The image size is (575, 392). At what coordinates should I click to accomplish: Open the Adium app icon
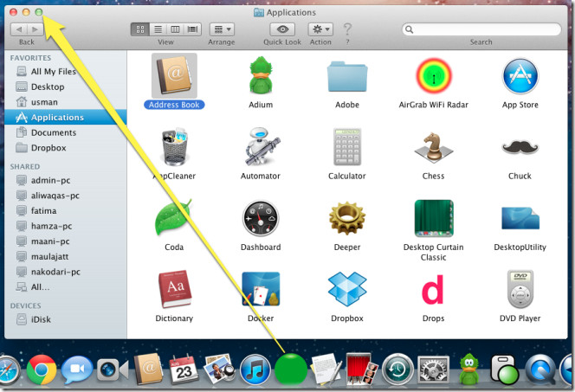click(261, 76)
